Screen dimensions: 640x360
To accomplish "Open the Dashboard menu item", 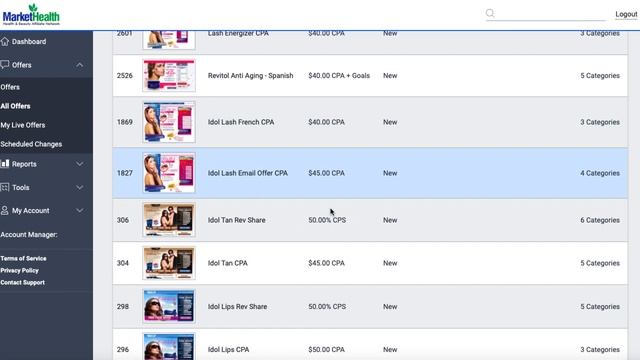I will pos(29,42).
